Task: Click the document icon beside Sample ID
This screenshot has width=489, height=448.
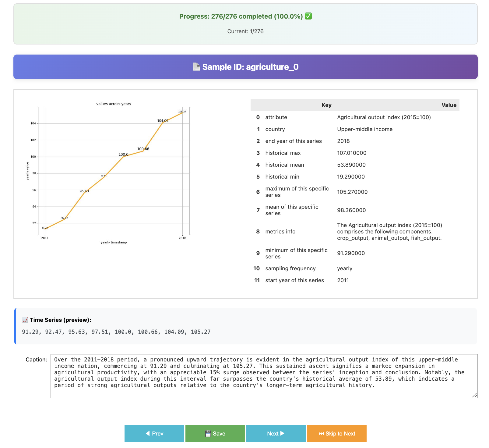Action: 196,67
